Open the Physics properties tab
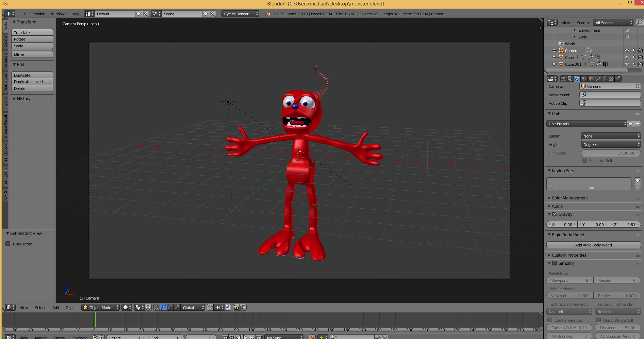Viewport: 644px width, 339px height. pos(618,79)
